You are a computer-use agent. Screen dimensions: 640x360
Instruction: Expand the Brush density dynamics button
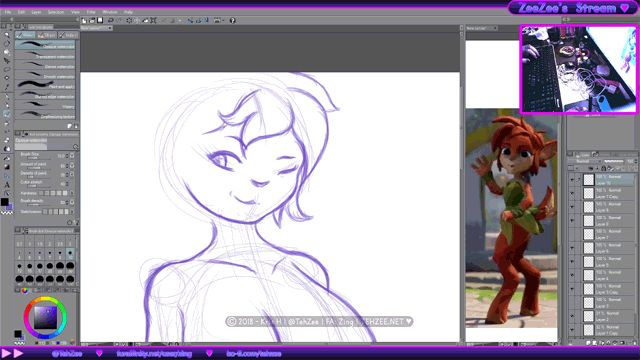pos(72,202)
